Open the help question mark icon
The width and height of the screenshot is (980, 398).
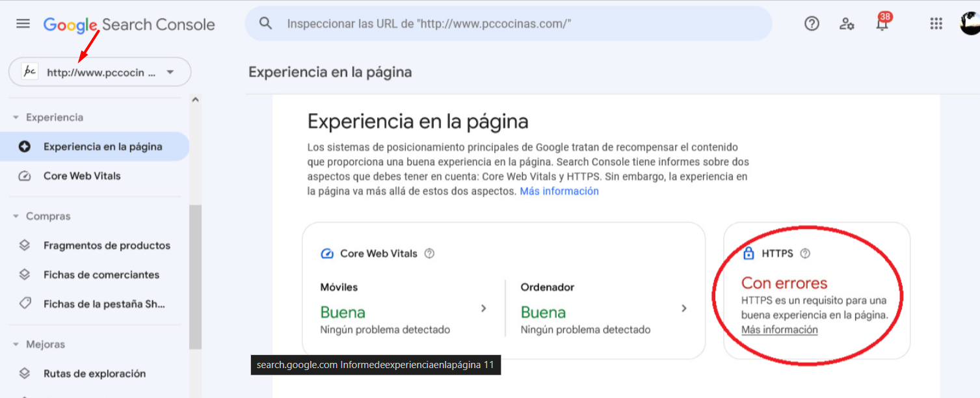coord(812,24)
